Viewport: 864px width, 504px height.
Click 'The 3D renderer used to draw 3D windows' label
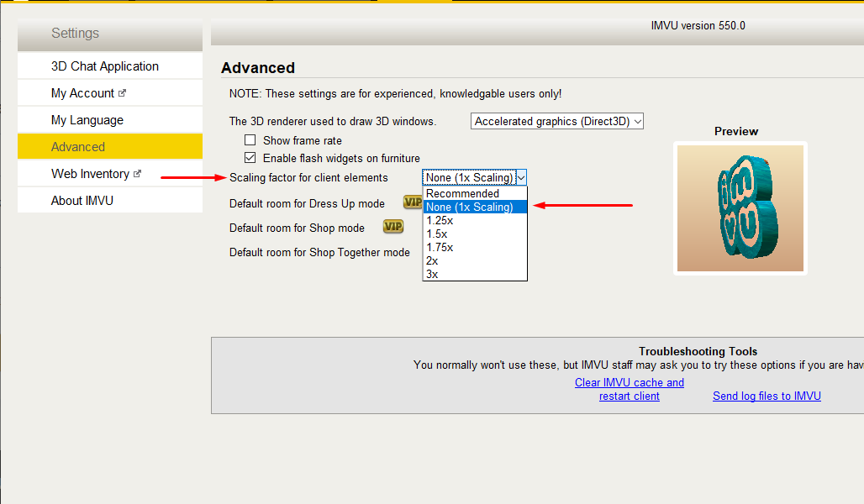pos(333,121)
